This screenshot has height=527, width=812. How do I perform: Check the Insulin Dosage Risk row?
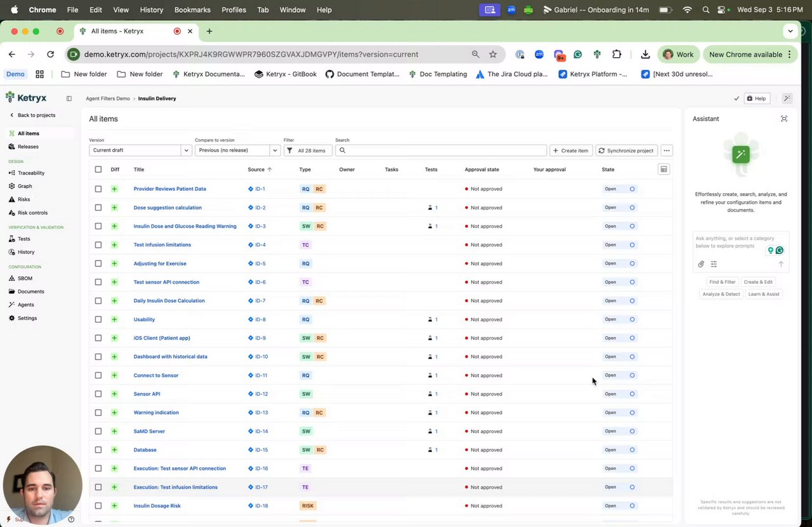98,505
